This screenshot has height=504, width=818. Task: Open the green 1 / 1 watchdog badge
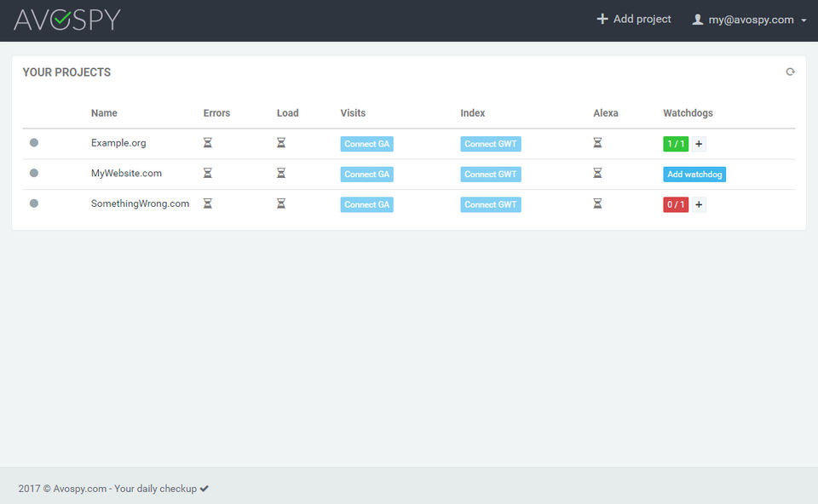676,144
